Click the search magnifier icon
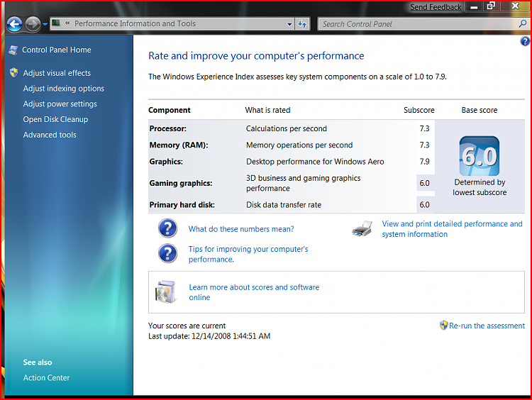The height and width of the screenshot is (400, 532). [523, 23]
